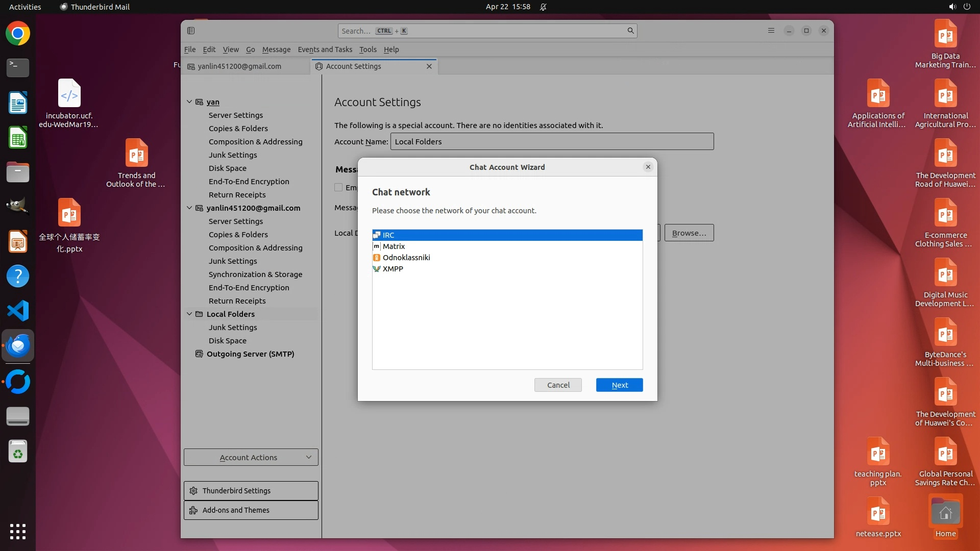Cancel the Chat Account Wizard
The height and width of the screenshot is (551, 980).
[558, 385]
